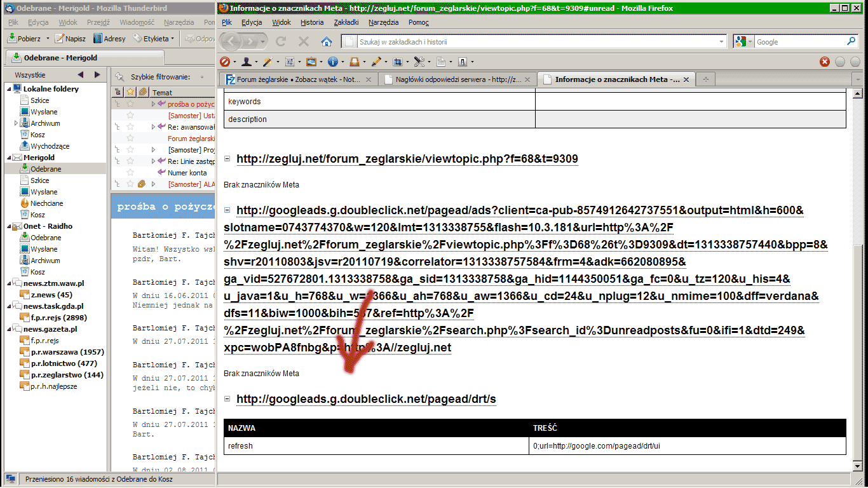Open the Forms icon in Web Developer toolbar
Viewport: 868px width, 488px height.
[x=289, y=62]
